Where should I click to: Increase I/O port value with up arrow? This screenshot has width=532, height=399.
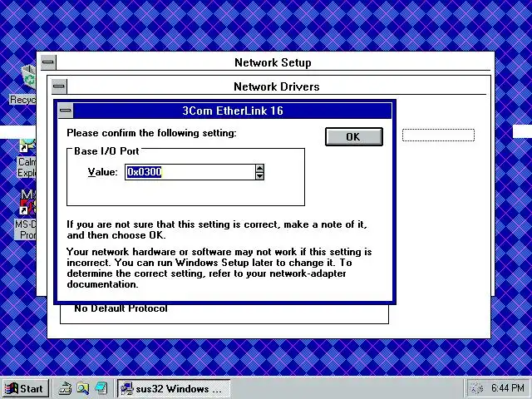point(259,168)
